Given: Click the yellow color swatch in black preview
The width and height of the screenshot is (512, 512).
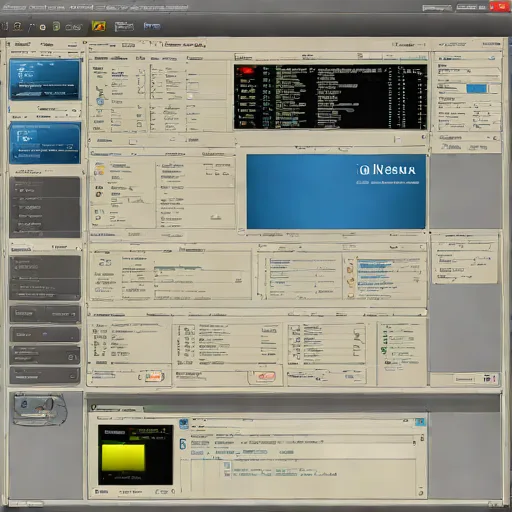Looking at the screenshot, I should (123, 458).
